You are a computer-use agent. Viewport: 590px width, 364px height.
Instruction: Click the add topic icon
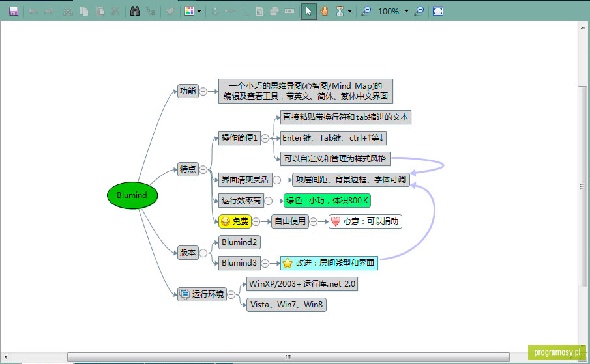(x=215, y=11)
